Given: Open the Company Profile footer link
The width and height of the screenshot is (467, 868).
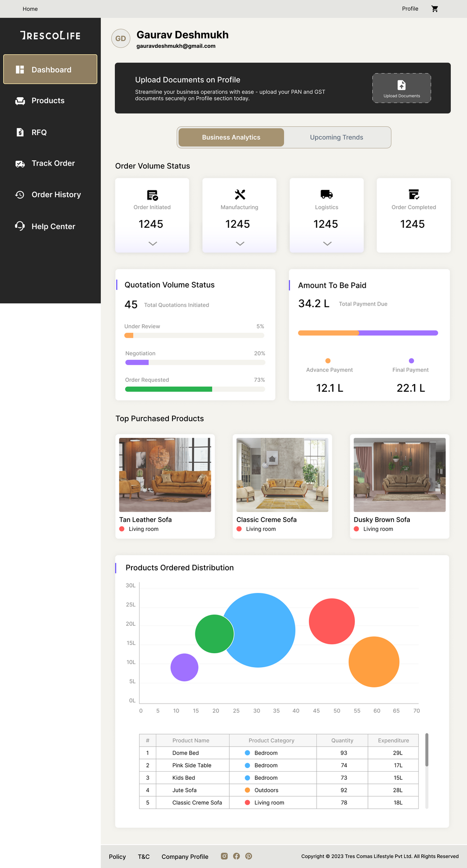Looking at the screenshot, I should pyautogui.click(x=185, y=856).
